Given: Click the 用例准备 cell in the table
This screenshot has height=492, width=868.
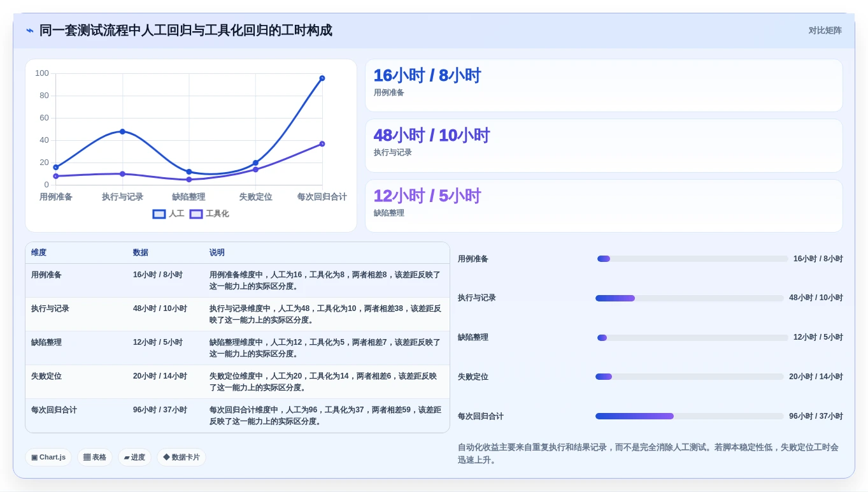Looking at the screenshot, I should click(76, 280).
